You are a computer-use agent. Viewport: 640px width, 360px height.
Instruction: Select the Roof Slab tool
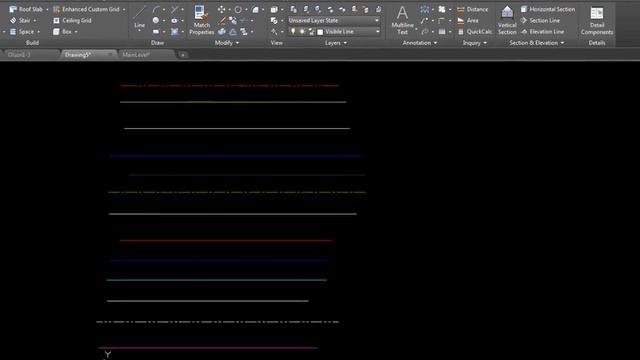click(x=27, y=9)
